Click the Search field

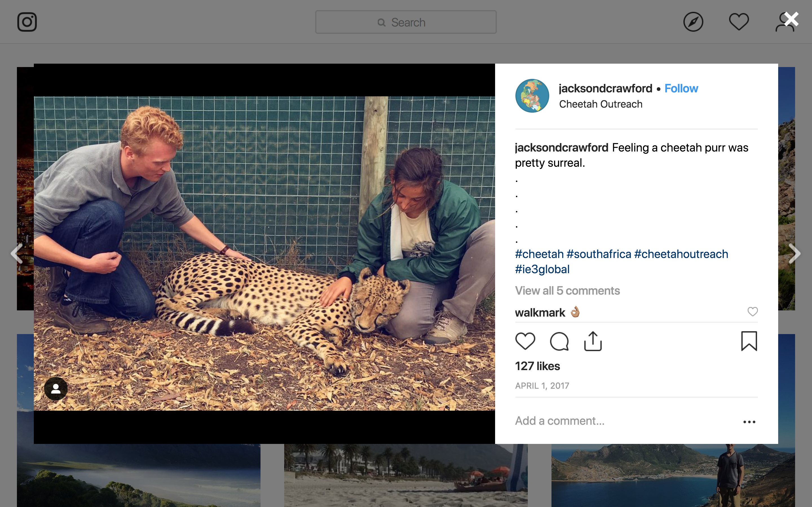(406, 22)
